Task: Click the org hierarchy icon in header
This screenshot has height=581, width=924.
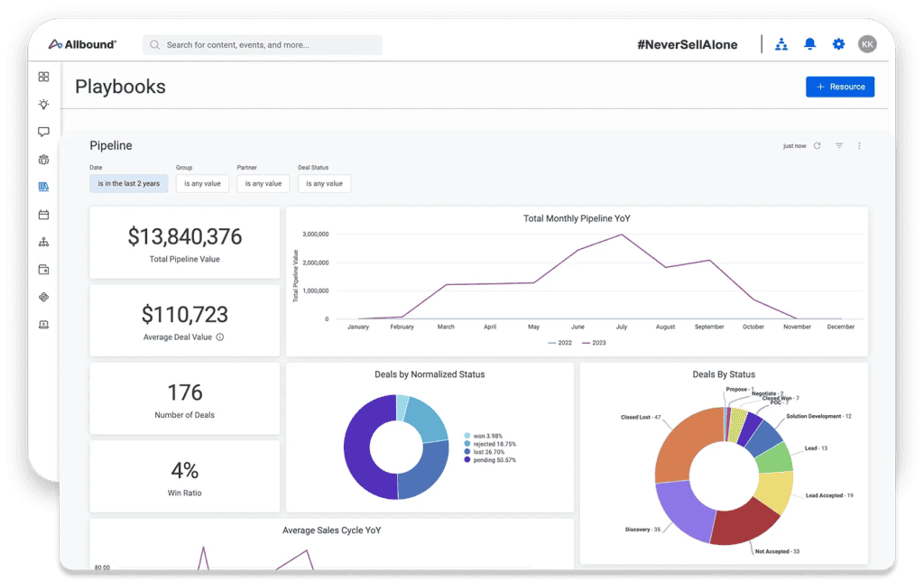Action: pos(781,44)
